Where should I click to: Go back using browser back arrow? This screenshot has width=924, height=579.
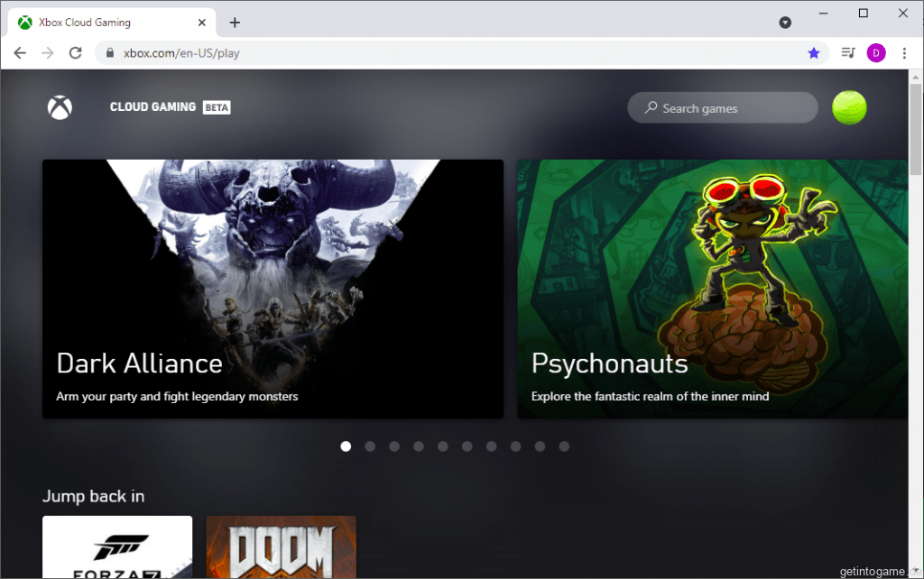pos(20,53)
